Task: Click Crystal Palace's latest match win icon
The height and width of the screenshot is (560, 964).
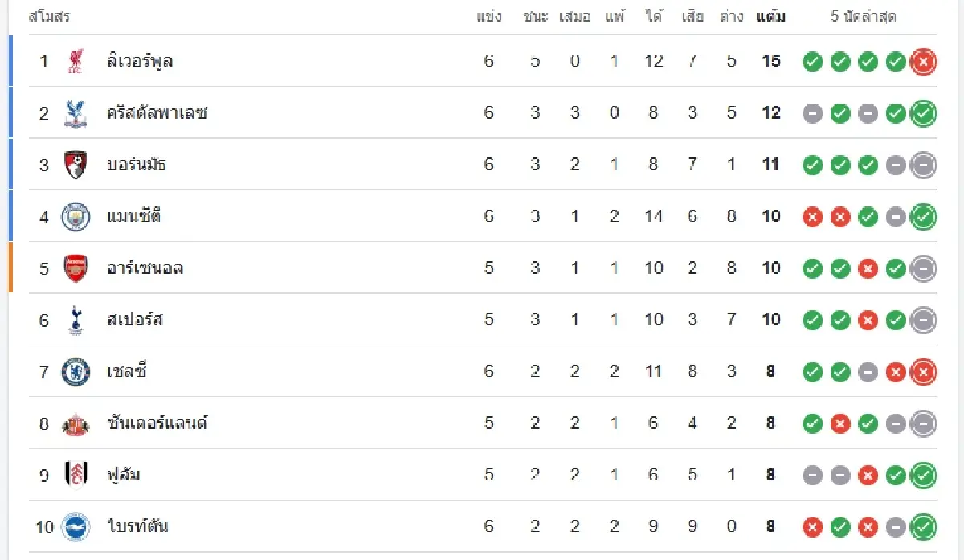Action: coord(924,113)
